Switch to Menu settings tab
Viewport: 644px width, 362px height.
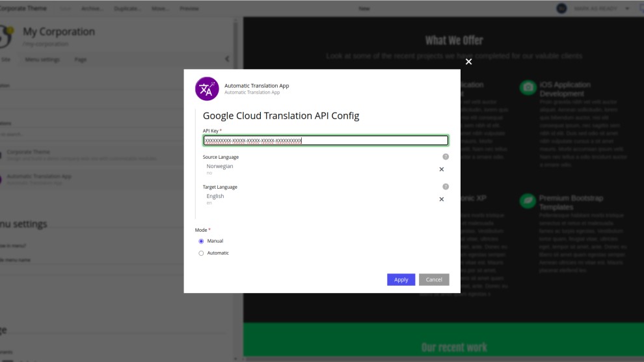point(42,60)
